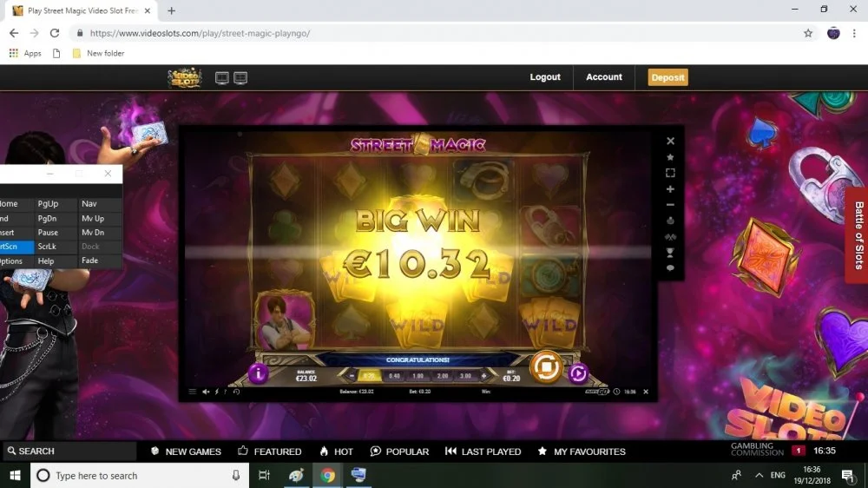
Task: Select the 0.20 bet value
Action: 369,376
